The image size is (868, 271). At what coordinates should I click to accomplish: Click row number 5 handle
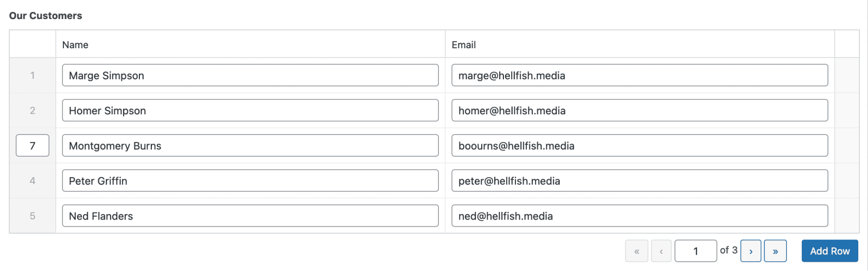point(33,216)
